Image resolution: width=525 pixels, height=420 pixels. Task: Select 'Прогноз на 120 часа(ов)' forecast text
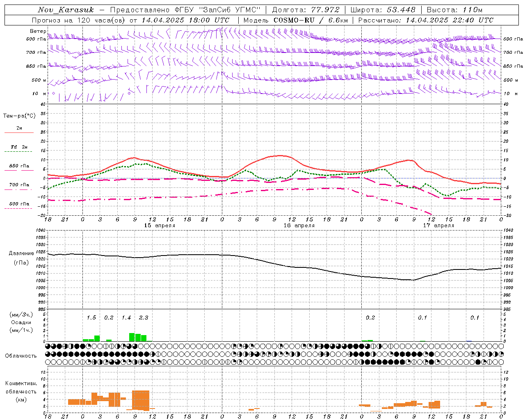tap(79, 20)
